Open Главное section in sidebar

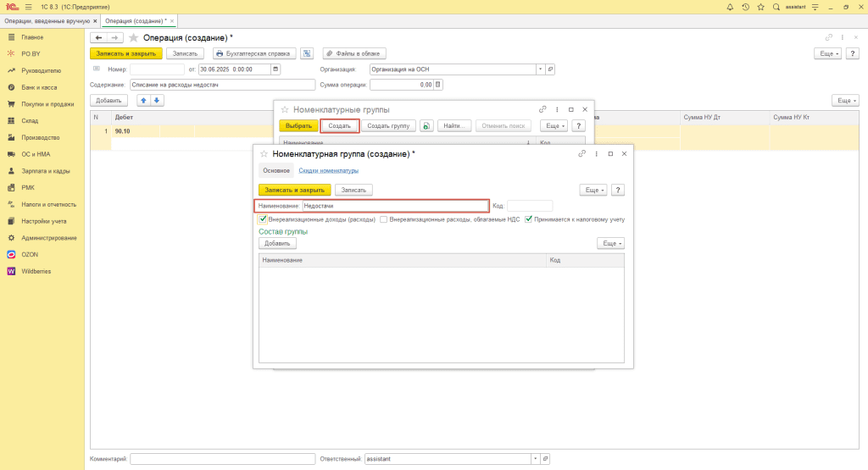32,37
